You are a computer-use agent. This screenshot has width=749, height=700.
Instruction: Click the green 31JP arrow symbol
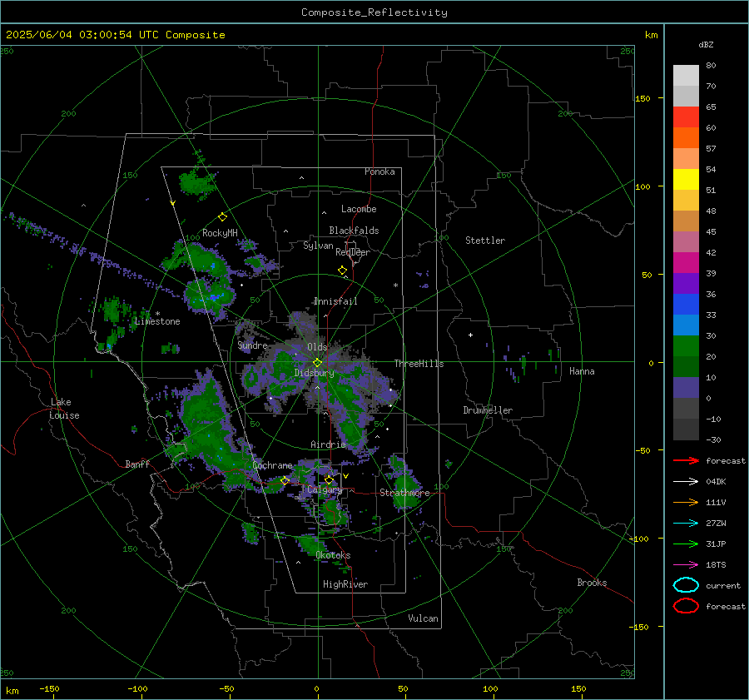coord(686,544)
